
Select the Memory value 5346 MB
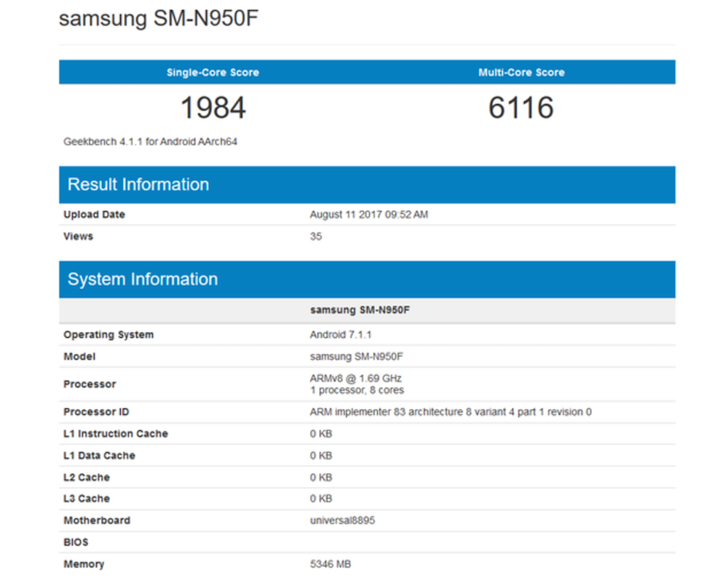pos(331,564)
